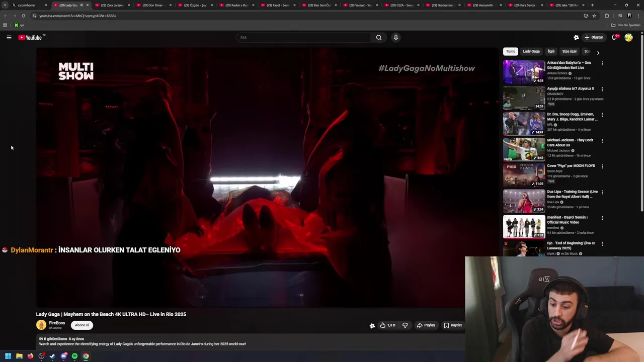Viewport: 644px width, 362px height.
Task: Open the account avatar menu
Action: [628, 37]
